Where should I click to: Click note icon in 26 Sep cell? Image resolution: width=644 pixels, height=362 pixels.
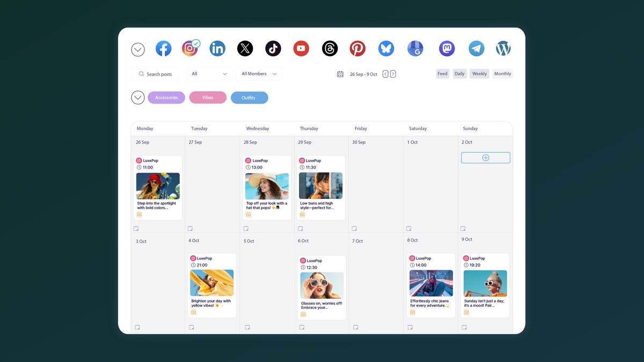click(x=136, y=228)
